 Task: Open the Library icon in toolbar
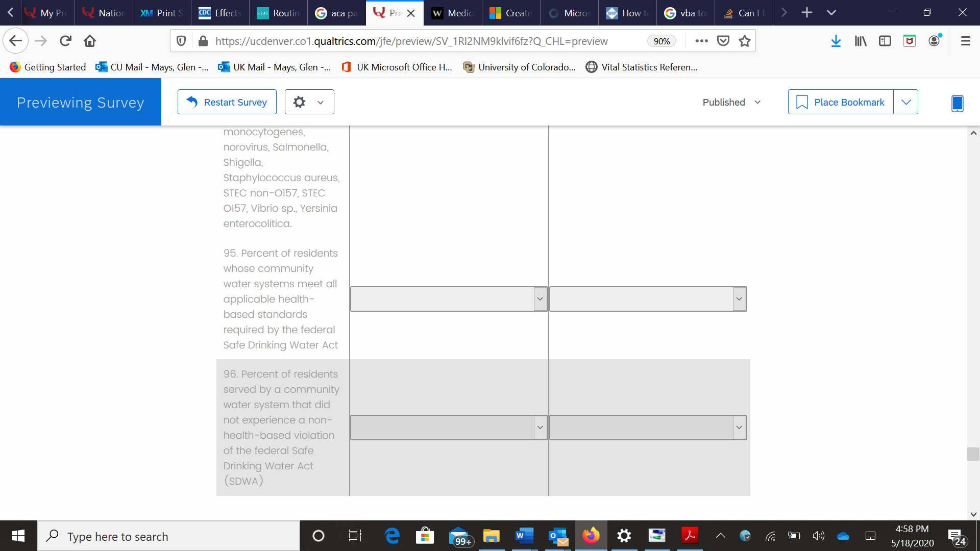pos(861,41)
